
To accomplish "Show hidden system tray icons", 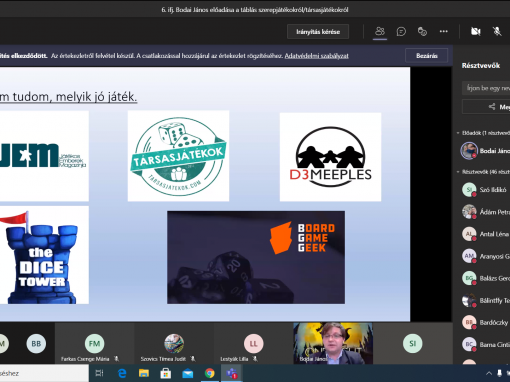I will point(489,373).
